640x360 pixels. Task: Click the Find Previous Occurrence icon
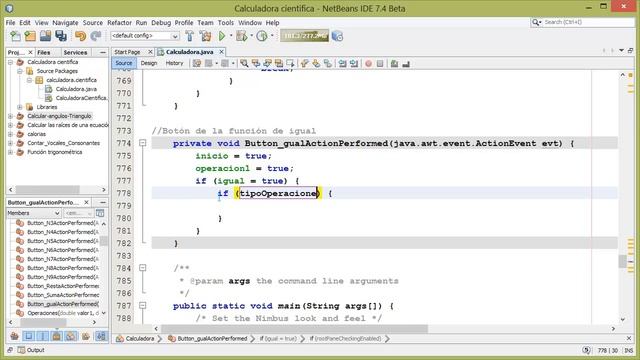(256, 63)
